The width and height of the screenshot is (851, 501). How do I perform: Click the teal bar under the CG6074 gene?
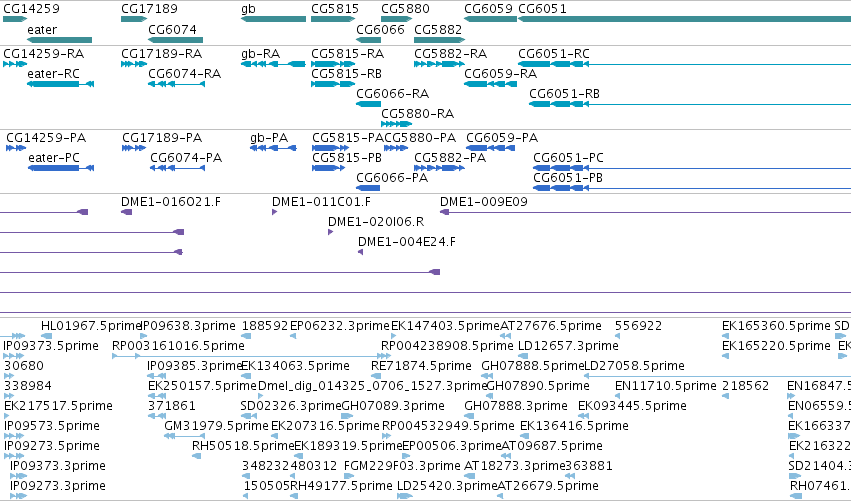click(175, 40)
